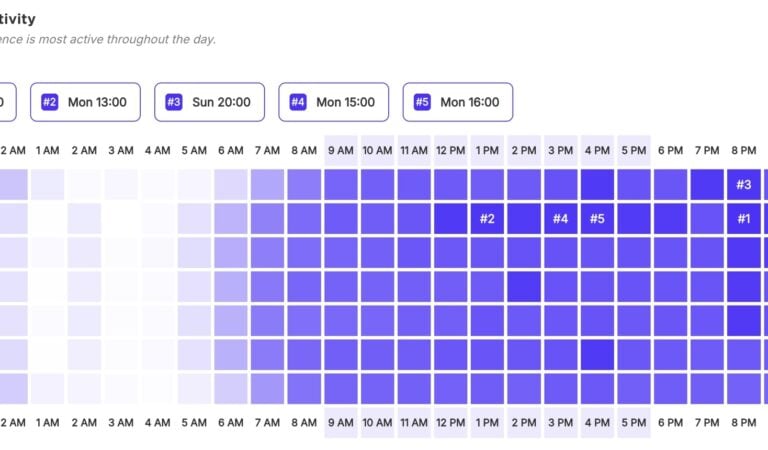Click the heatmap cell marked #5

point(597,219)
